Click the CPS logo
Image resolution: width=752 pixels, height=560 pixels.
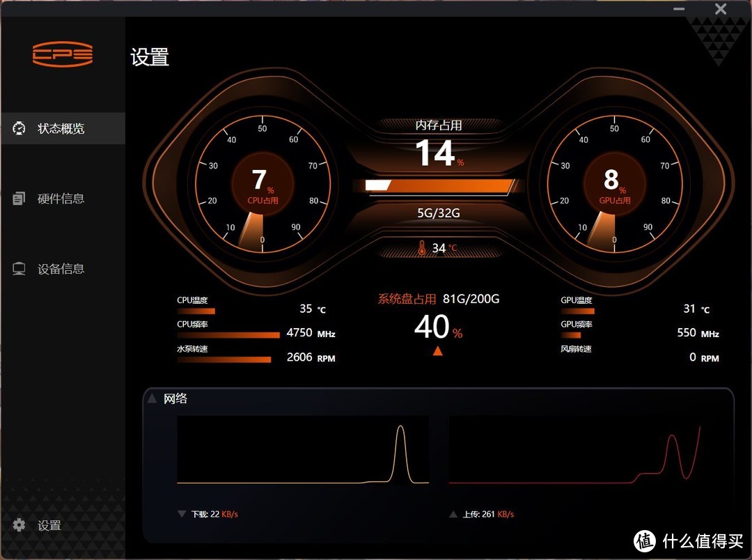(63, 54)
